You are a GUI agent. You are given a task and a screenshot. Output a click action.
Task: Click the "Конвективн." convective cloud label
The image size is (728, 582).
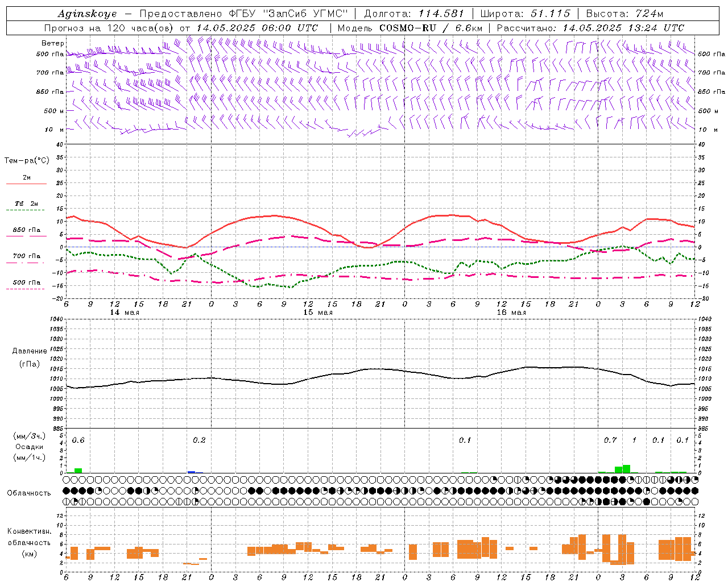pyautogui.click(x=29, y=531)
